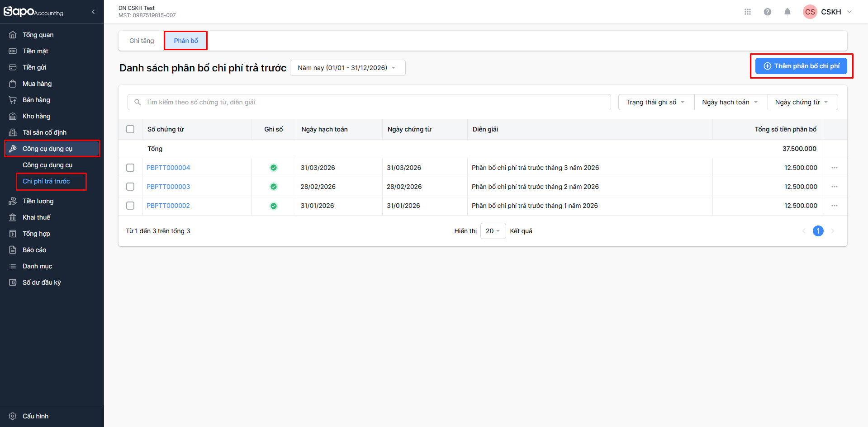Select the checkbox for row PBPTT000002
This screenshot has width=868, height=427.
(130, 206)
